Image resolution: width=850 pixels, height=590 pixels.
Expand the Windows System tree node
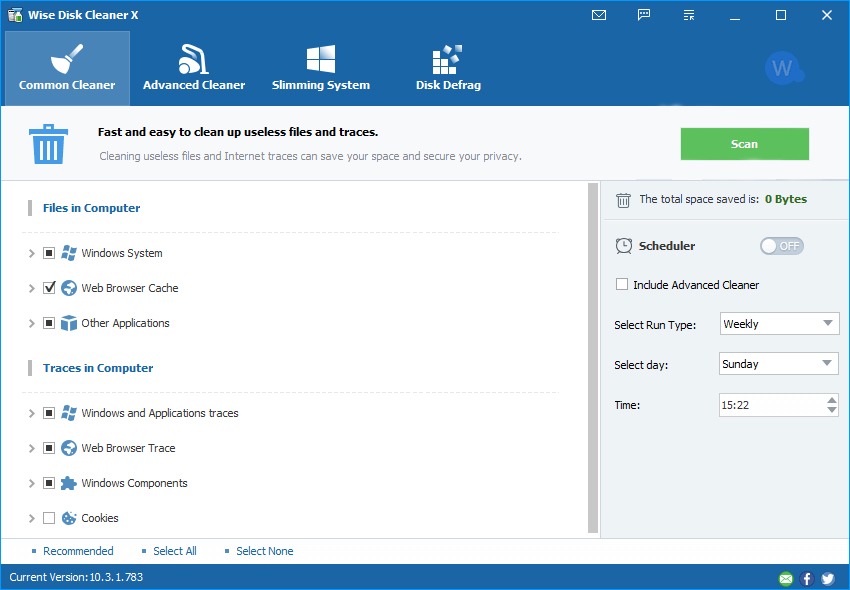click(31, 253)
